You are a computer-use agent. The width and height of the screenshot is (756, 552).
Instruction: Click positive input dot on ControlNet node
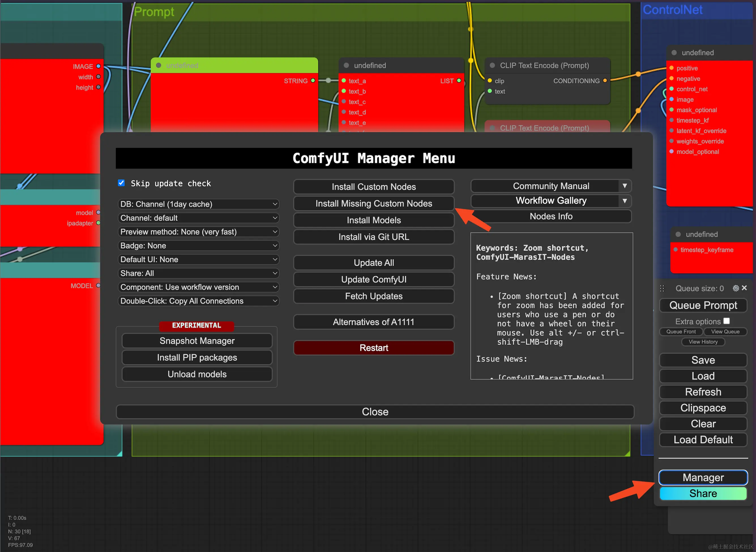[672, 68]
